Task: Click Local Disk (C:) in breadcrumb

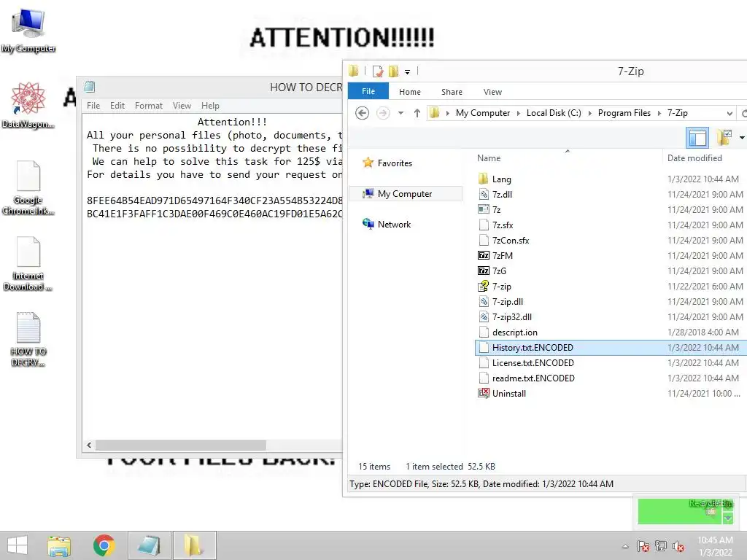Action: (554, 113)
